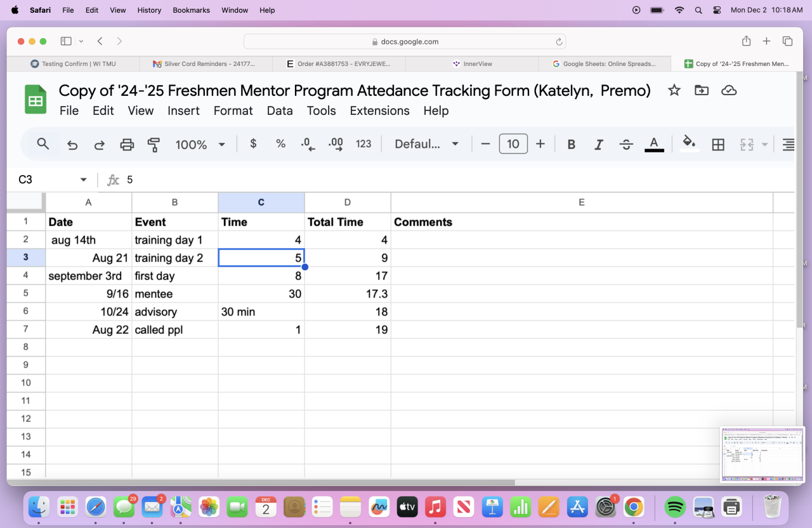Select the Total Time cell showing 17.3

[348, 294]
